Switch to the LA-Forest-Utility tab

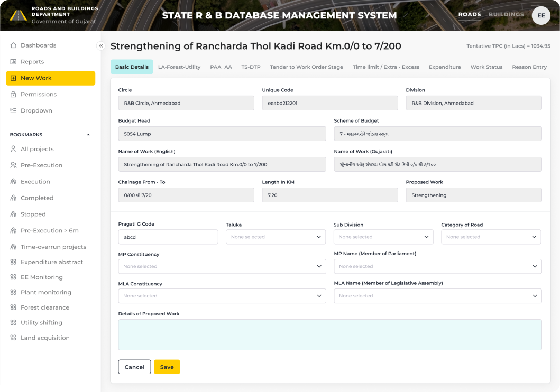179,67
